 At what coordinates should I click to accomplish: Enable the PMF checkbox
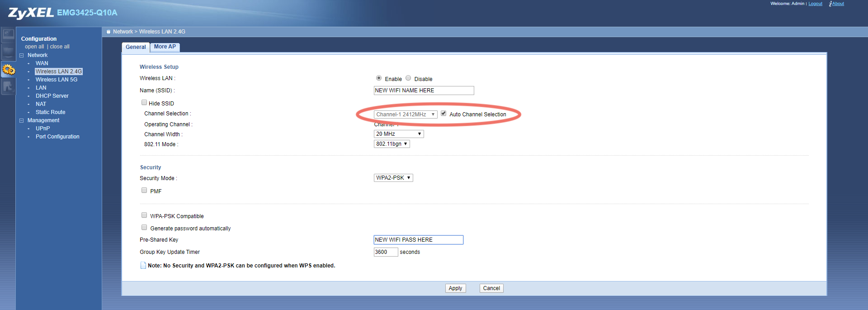click(x=144, y=191)
